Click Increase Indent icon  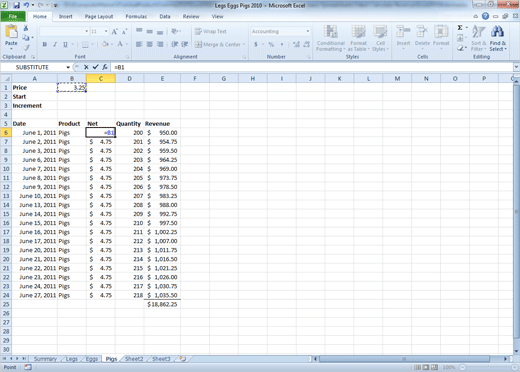click(185, 44)
